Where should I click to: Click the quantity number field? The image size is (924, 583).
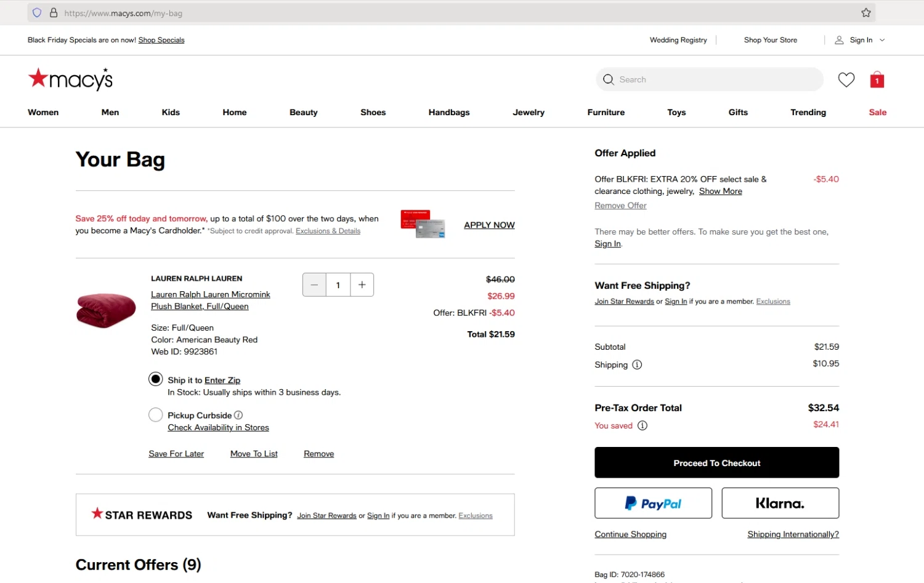point(338,285)
